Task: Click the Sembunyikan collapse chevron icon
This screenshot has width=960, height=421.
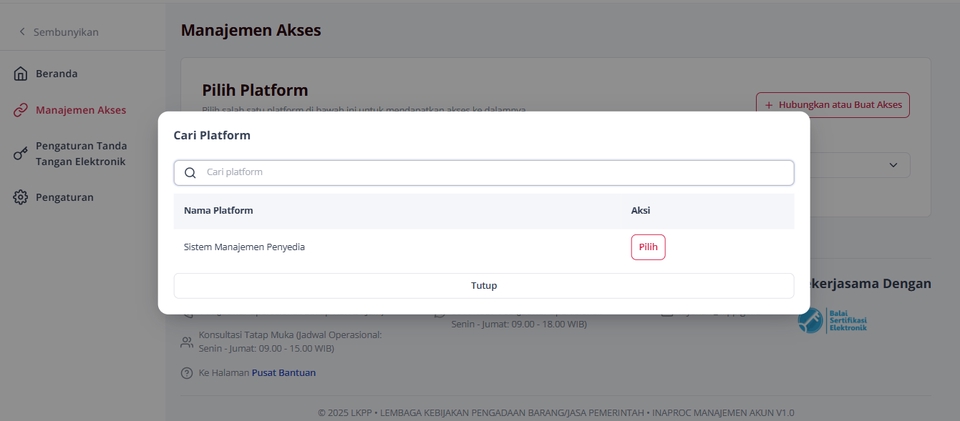Action: (22, 32)
